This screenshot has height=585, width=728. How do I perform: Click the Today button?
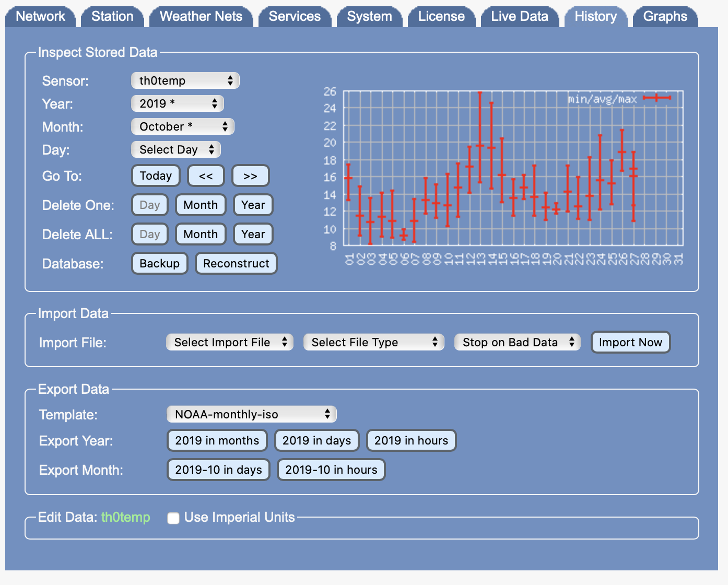(155, 176)
